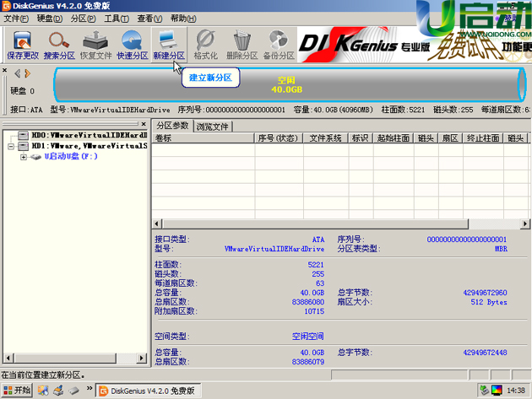Go to previous disk with left arrow

pyautogui.click(x=17, y=73)
